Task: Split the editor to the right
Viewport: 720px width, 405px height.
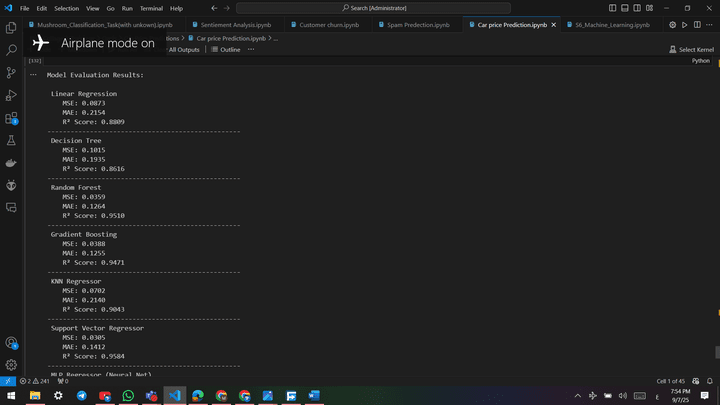Action: point(697,25)
